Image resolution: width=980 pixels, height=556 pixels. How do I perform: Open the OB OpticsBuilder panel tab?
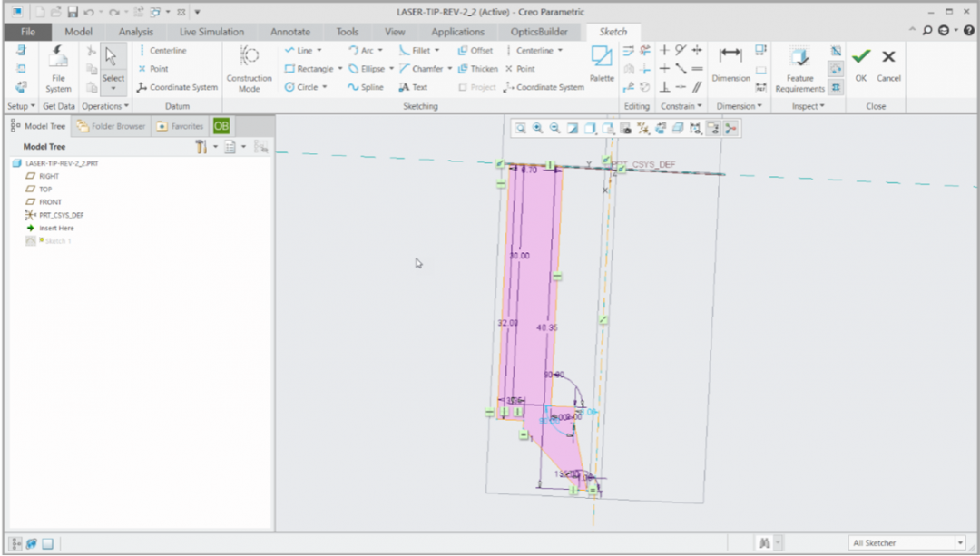[221, 126]
